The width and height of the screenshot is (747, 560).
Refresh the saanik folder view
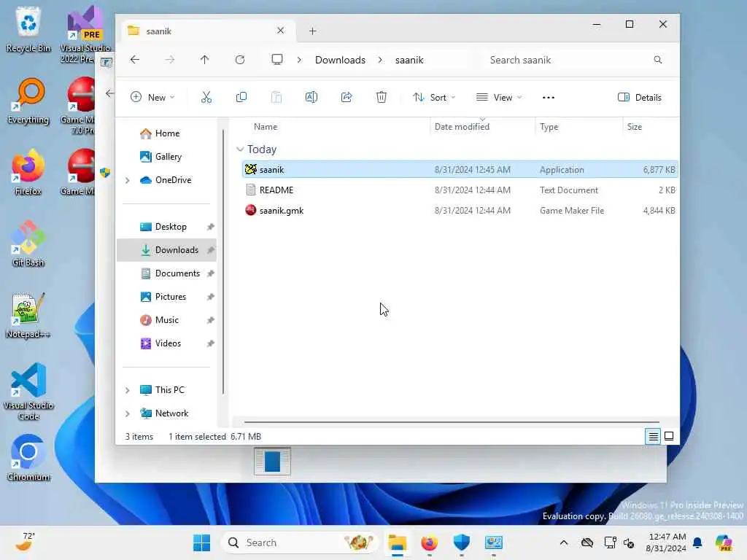(239, 60)
